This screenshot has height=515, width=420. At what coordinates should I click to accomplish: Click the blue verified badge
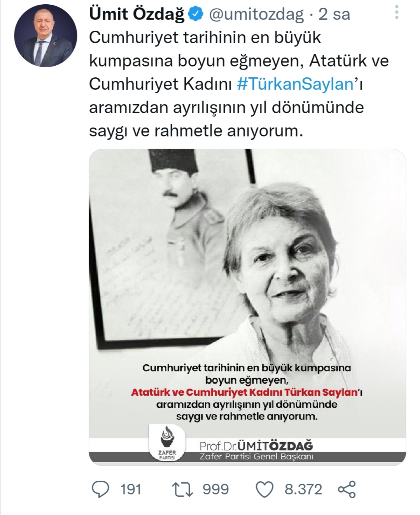[x=196, y=14]
